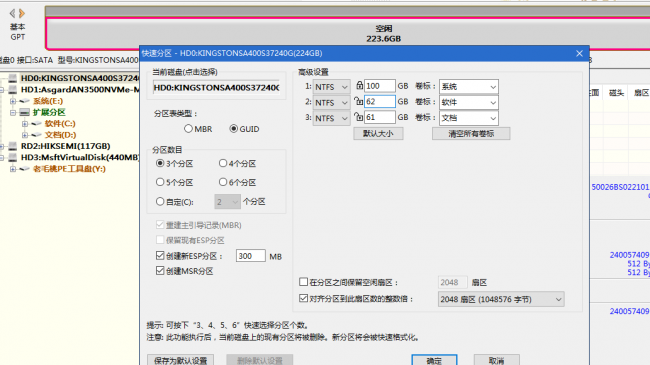
Task: Confirm with 确定 button
Action: pos(434,360)
